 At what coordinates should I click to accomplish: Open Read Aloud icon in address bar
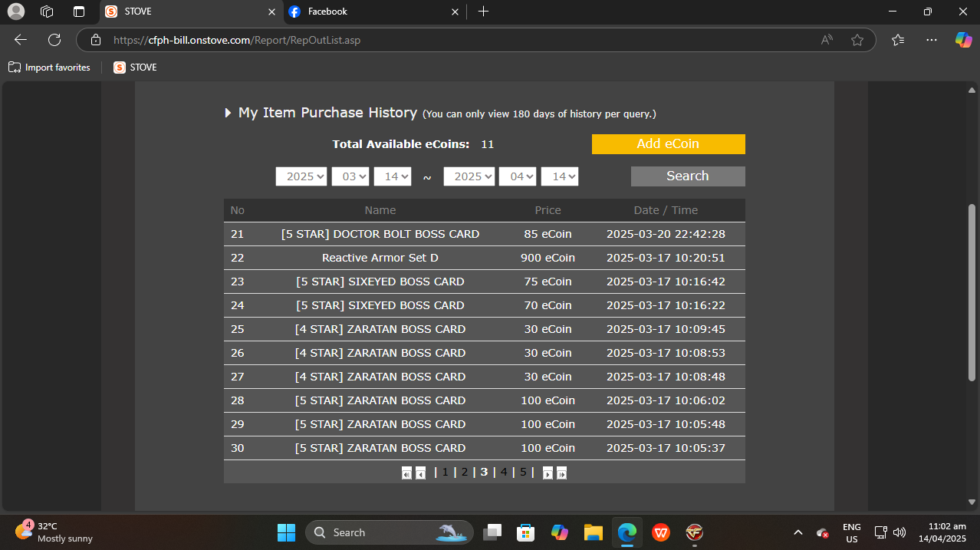pyautogui.click(x=827, y=40)
